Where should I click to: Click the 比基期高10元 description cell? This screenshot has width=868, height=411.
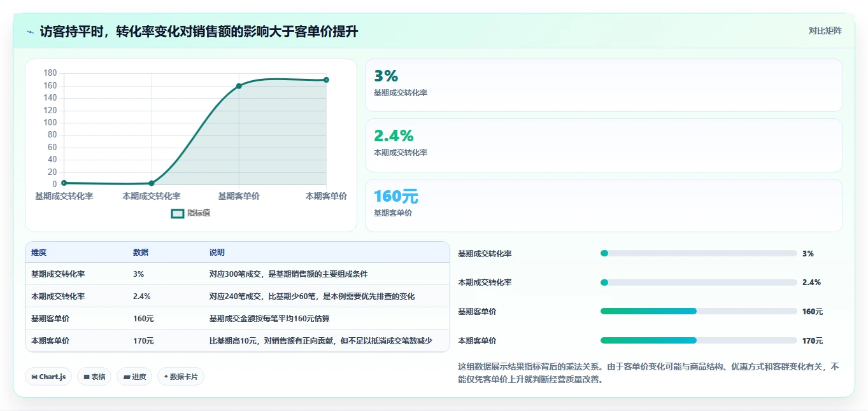tap(321, 341)
